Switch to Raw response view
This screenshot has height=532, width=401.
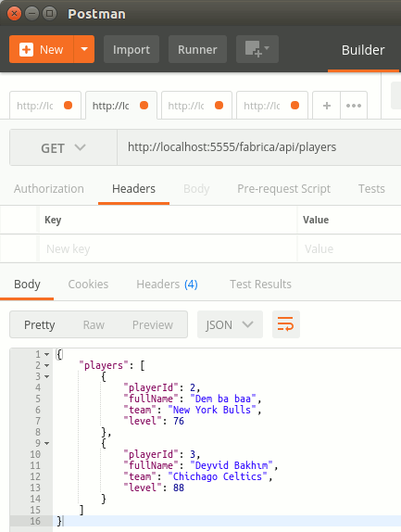94,324
